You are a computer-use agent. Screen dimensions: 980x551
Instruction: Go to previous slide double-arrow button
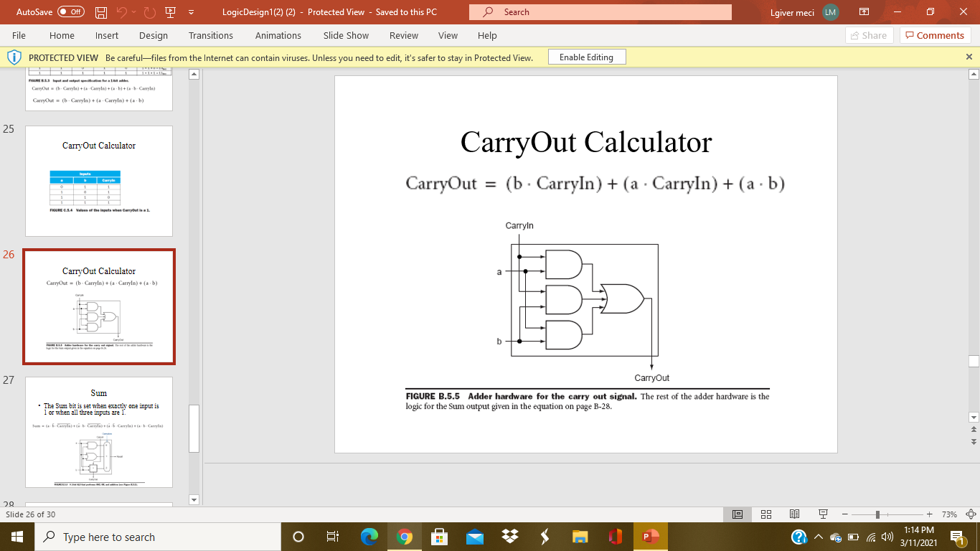(x=974, y=429)
